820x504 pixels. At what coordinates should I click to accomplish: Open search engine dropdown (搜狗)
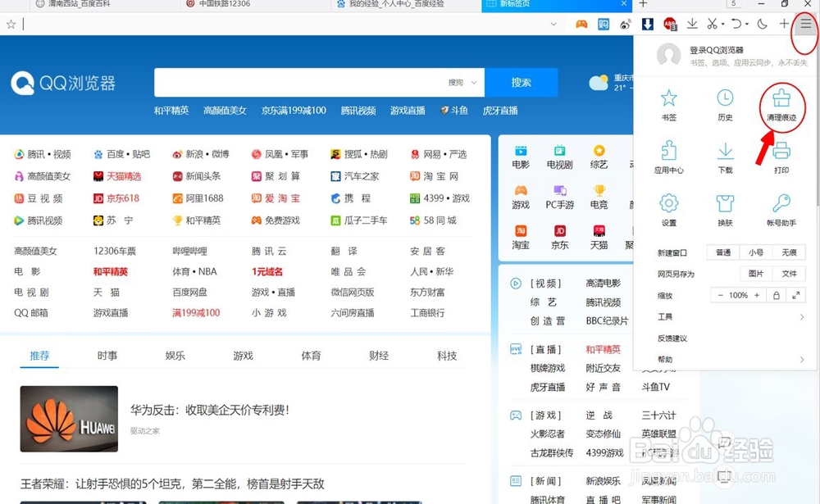[462, 83]
